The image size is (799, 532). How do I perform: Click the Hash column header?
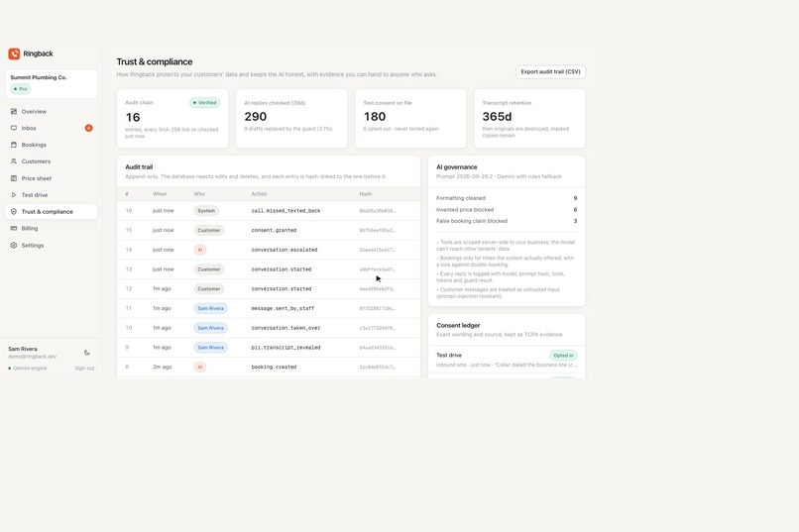(x=366, y=194)
